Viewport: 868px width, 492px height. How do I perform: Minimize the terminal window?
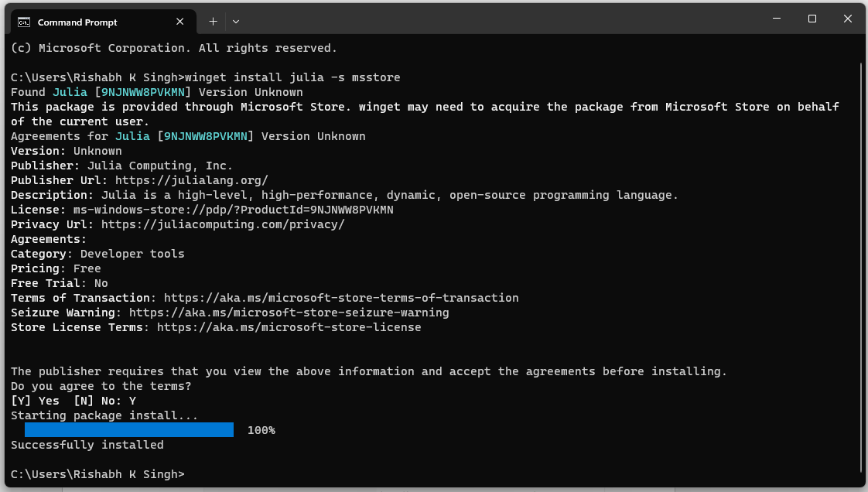(777, 19)
